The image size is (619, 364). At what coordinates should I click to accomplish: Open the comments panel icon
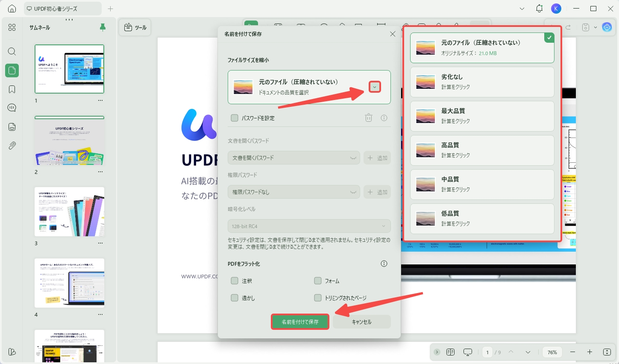tap(12, 108)
